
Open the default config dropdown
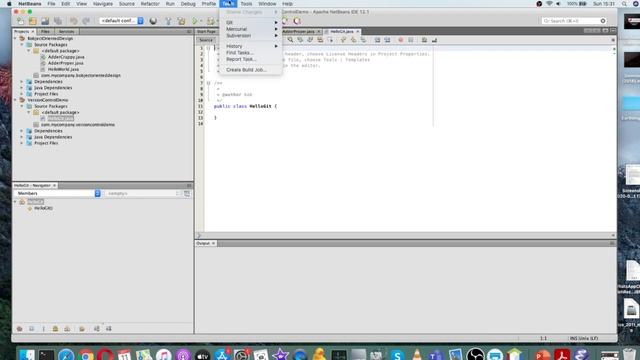(x=121, y=21)
